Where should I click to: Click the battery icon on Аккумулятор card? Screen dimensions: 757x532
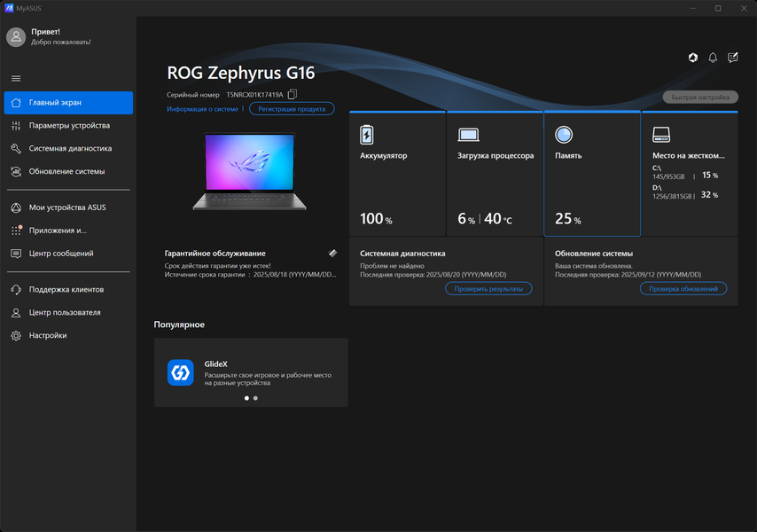coord(366,135)
